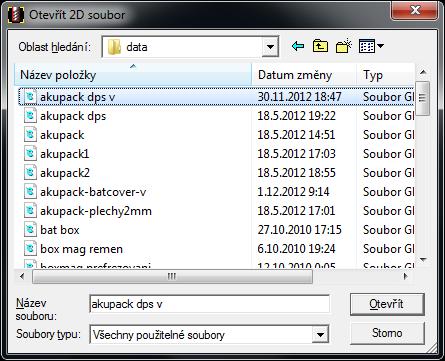The width and height of the screenshot is (445, 361).
Task: Select the file name 'akupack dps'
Action: [73, 116]
